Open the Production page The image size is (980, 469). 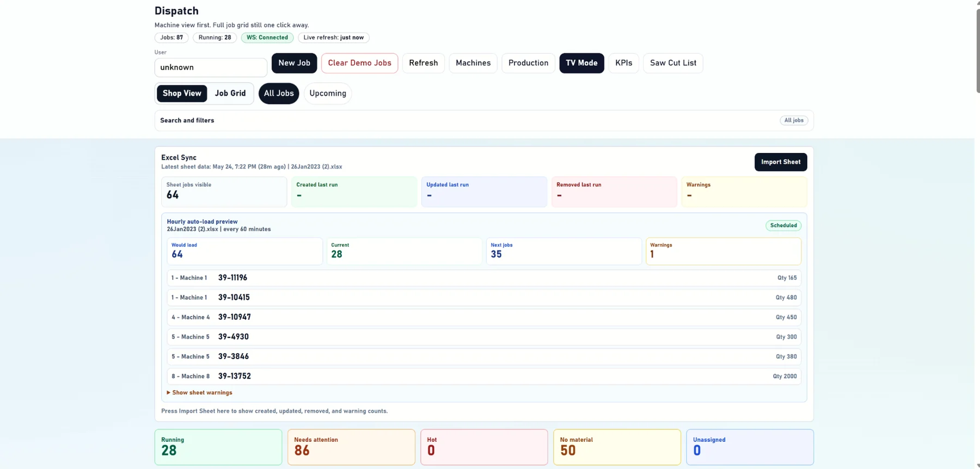tap(528, 63)
